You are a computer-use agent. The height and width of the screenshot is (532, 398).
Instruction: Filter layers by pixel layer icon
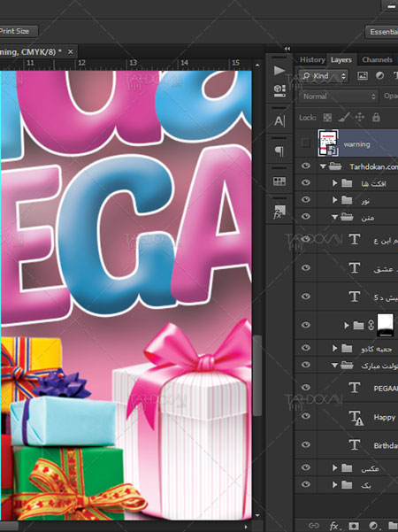(x=363, y=75)
